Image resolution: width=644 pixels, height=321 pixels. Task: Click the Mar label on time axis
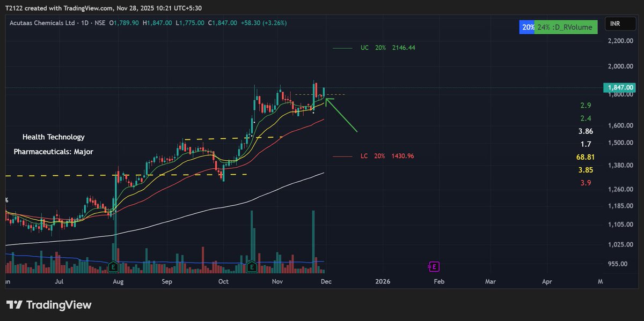490,281
